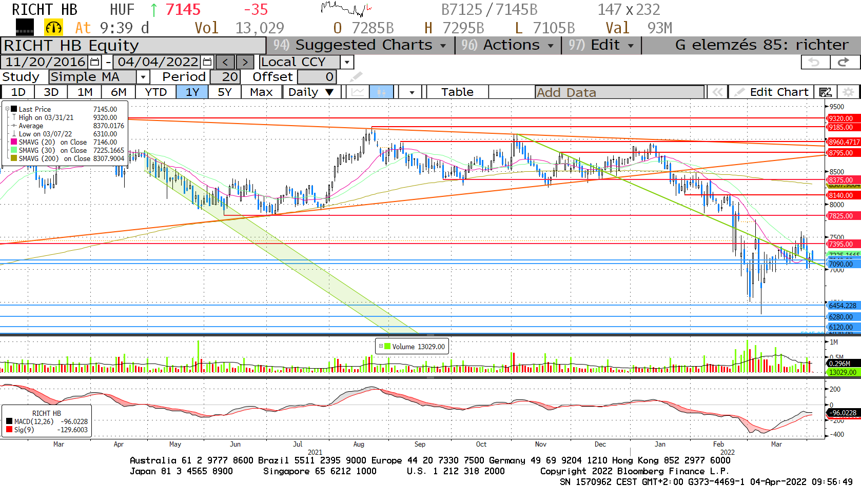Click RICHT HB Equity security field
Image resolution: width=861 pixels, height=504 pixels.
click(133, 46)
